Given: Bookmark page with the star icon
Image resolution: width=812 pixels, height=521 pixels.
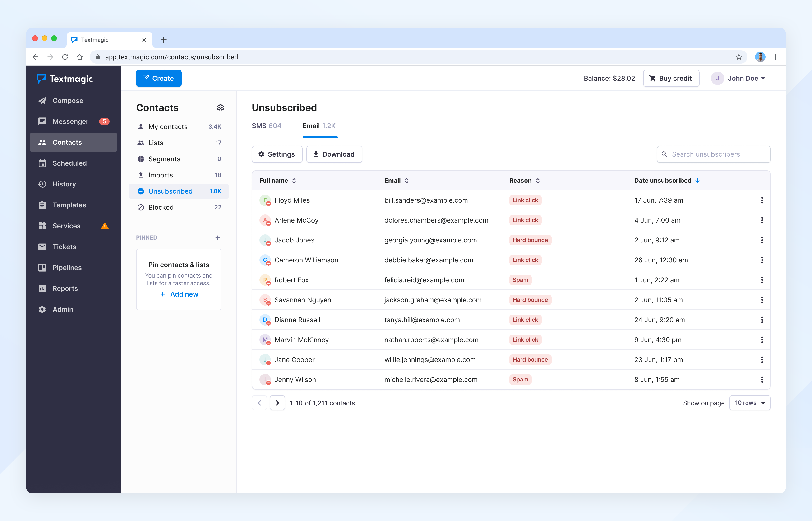Looking at the screenshot, I should pyautogui.click(x=739, y=57).
